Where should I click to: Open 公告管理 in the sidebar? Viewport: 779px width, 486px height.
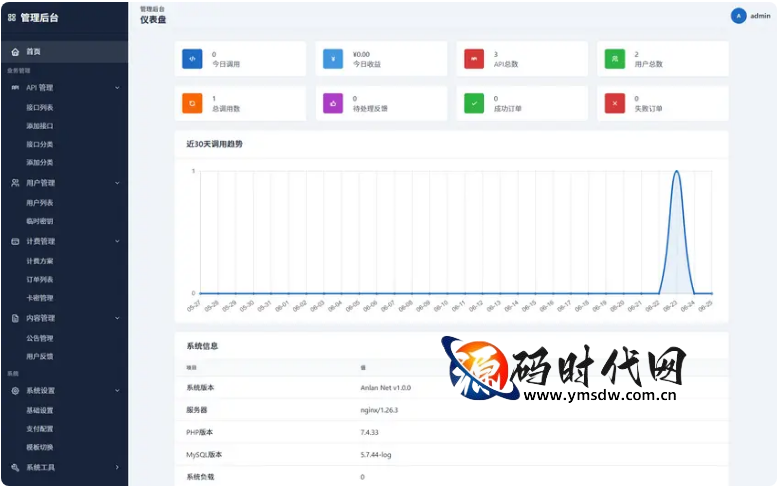pyautogui.click(x=40, y=338)
